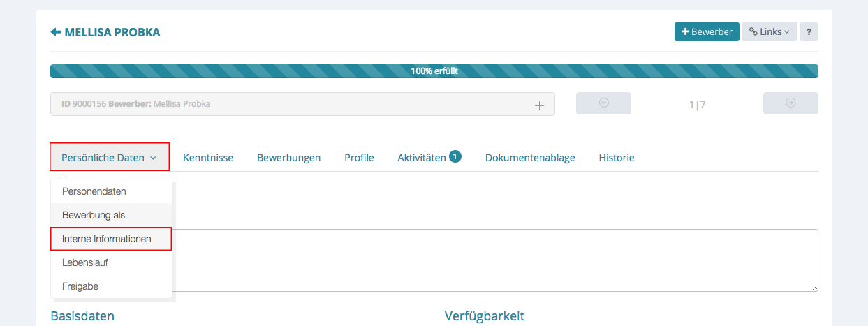Collapse the Persönliche Daten dropdown tab
The height and width of the screenshot is (326, 868).
pyautogui.click(x=110, y=158)
